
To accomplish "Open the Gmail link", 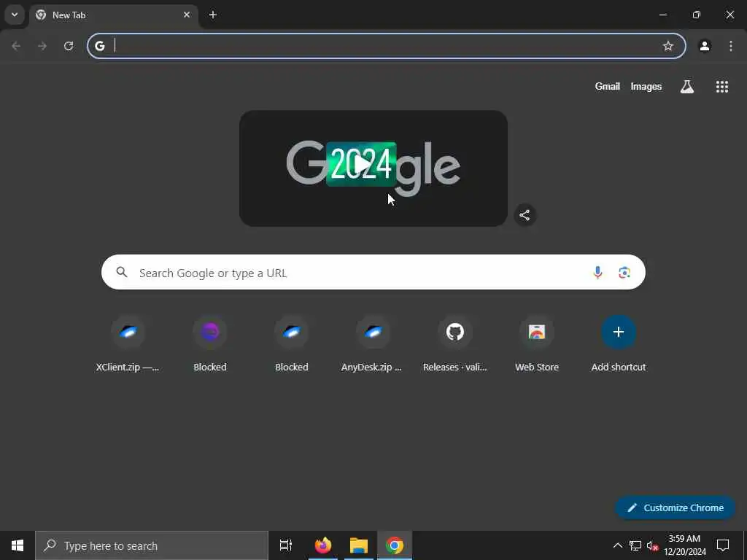I will (x=608, y=86).
